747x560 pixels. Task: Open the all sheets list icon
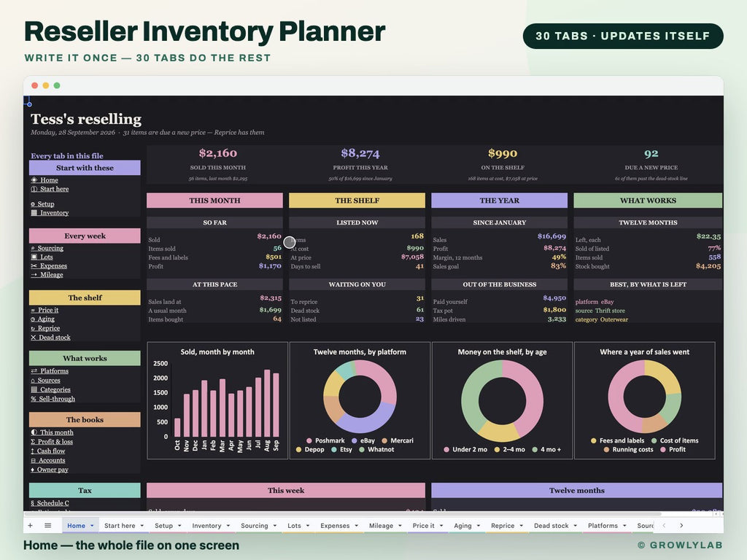47,525
